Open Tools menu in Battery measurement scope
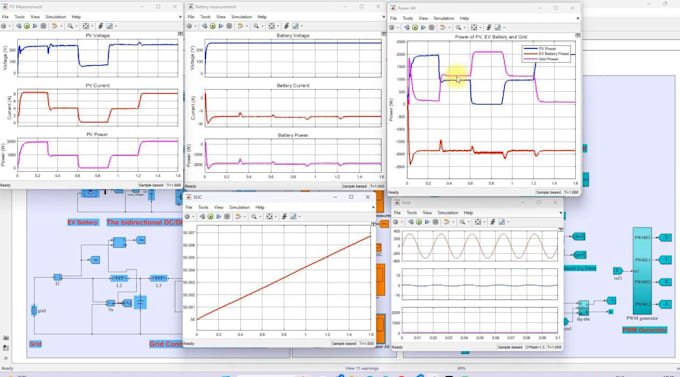The width and height of the screenshot is (680, 377). (205, 17)
